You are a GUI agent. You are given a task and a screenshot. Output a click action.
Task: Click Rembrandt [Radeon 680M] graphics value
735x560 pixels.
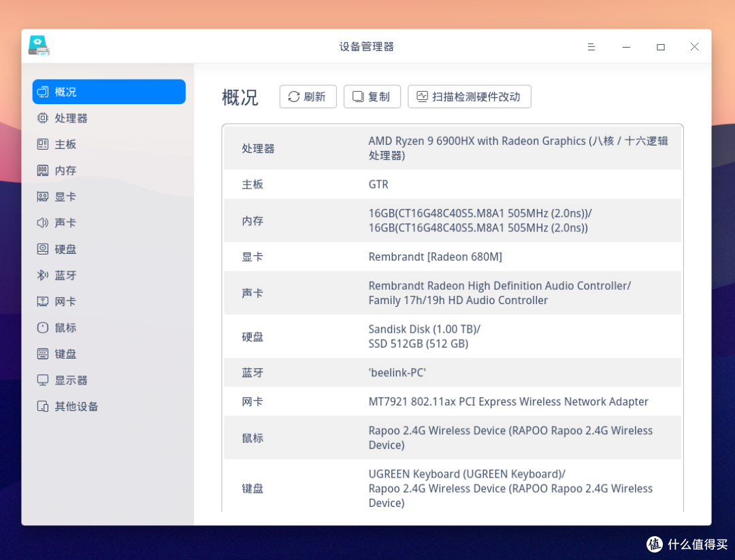435,257
